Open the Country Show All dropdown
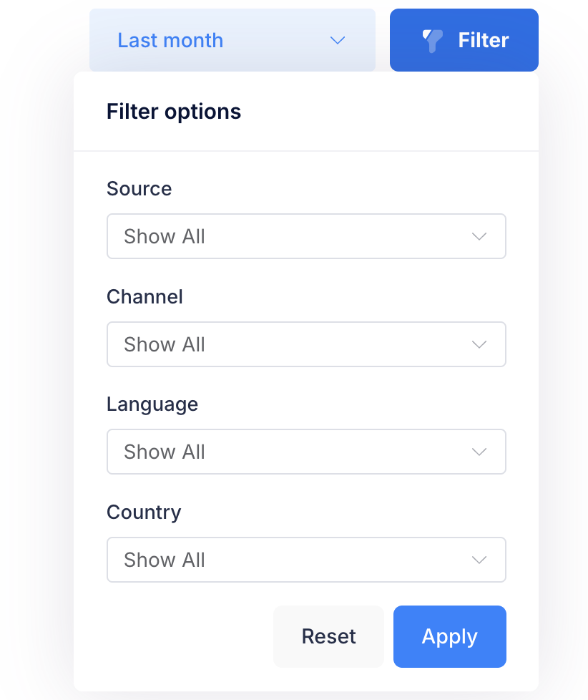The image size is (588, 700). (306, 560)
